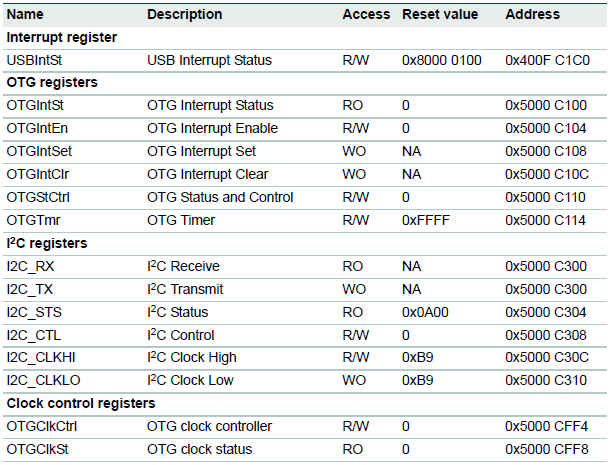The width and height of the screenshot is (610, 465).
Task: Click the Access column header
Action: [x=365, y=14]
